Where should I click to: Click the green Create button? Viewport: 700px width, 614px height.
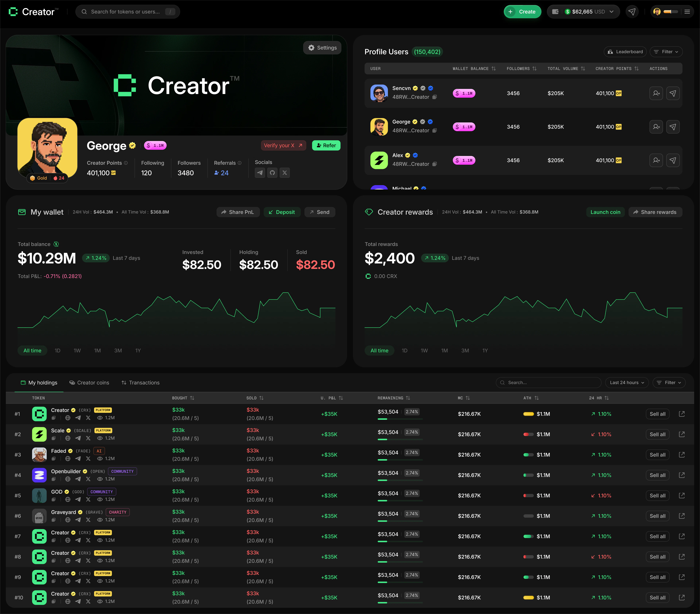point(522,12)
